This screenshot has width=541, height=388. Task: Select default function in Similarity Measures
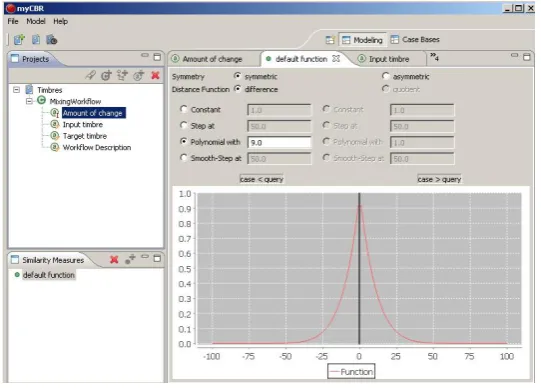(x=49, y=275)
